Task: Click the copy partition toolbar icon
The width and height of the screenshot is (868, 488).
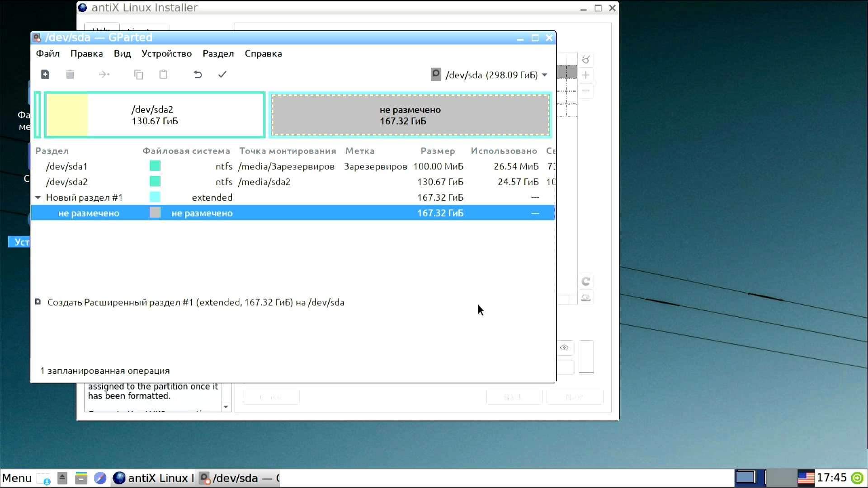Action: click(x=139, y=75)
